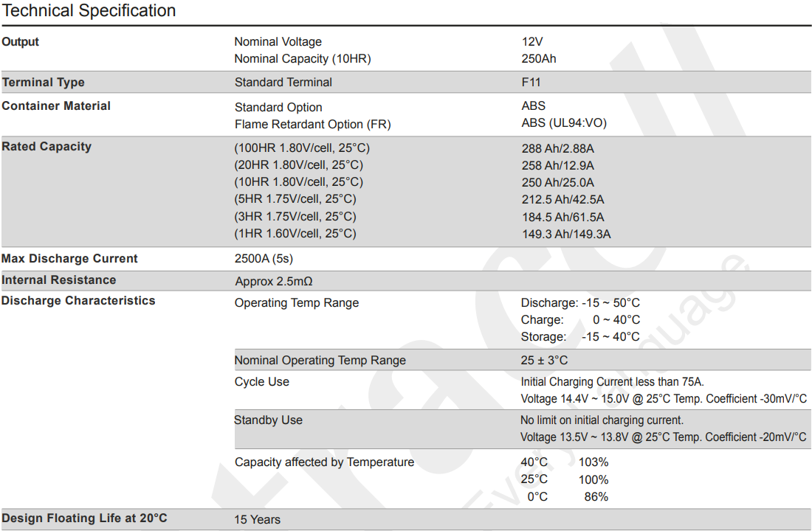Click the 2500A (5s) value
812x531 pixels.
click(x=264, y=259)
